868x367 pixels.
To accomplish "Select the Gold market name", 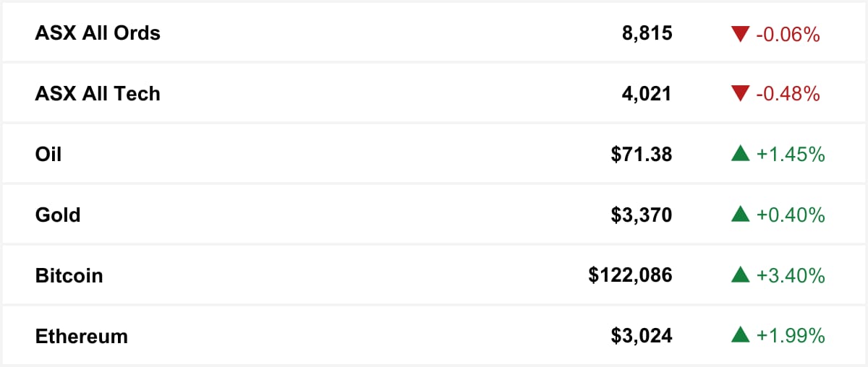I will pyautogui.click(x=58, y=215).
